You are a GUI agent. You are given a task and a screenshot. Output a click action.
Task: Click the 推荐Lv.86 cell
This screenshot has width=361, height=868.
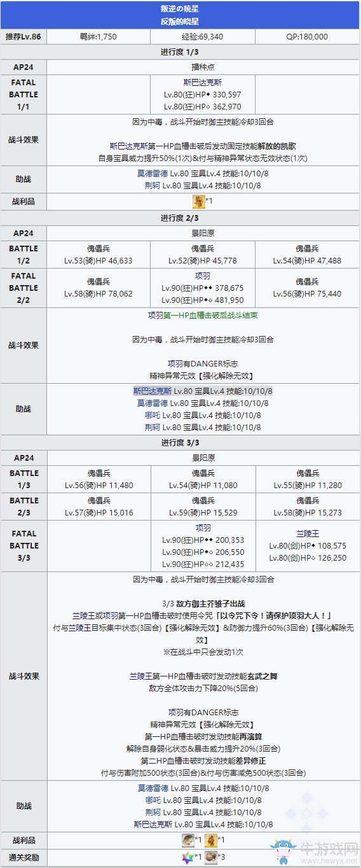click(24, 37)
